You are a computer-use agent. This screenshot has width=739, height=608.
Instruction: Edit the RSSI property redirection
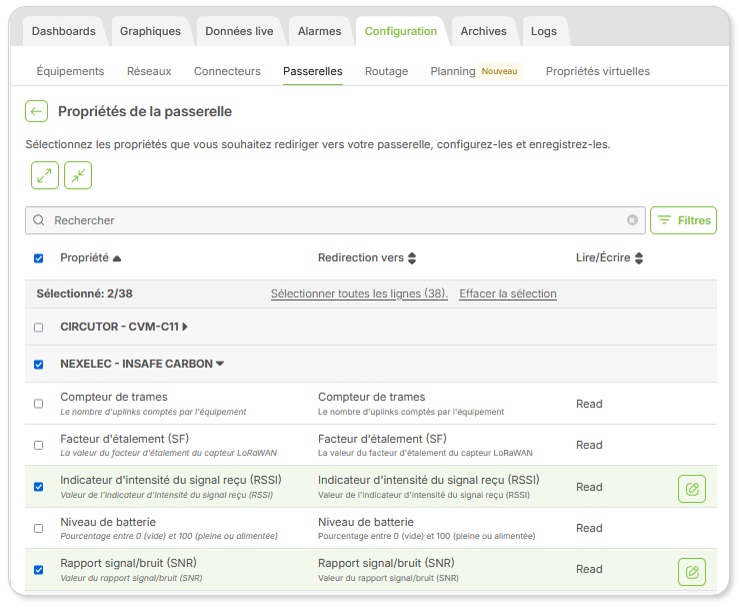point(692,489)
